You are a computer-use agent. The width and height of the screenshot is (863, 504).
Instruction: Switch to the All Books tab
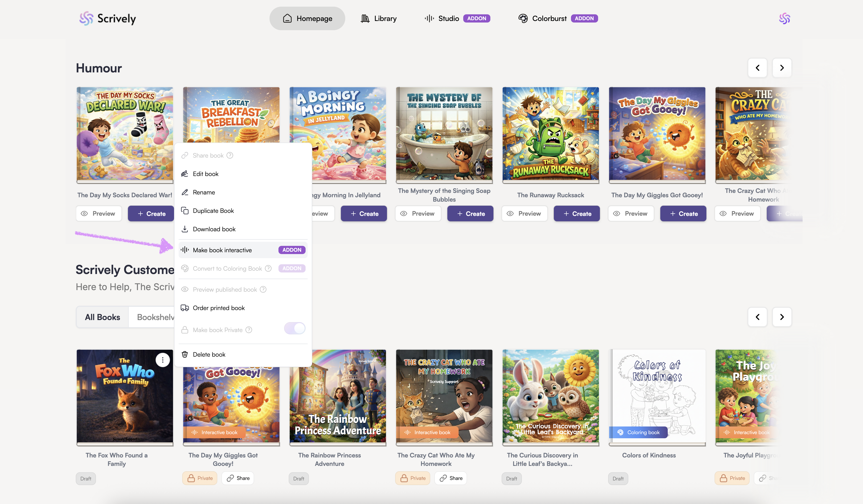pos(102,317)
